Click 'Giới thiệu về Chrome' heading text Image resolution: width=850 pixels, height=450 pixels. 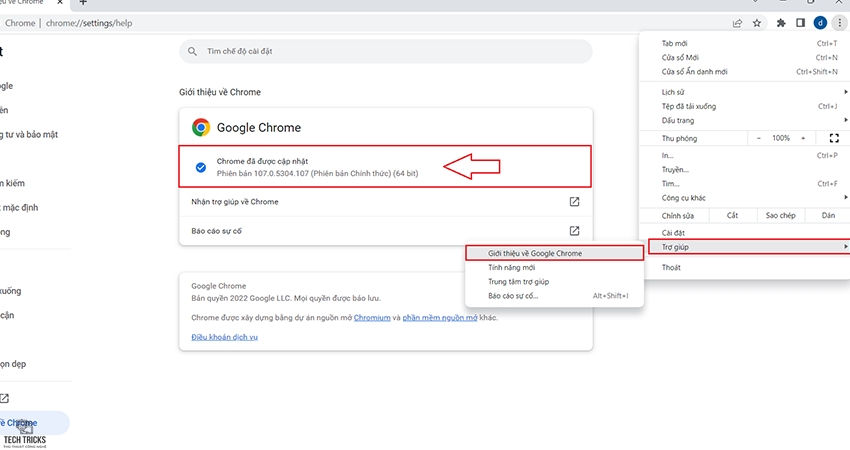[220, 92]
